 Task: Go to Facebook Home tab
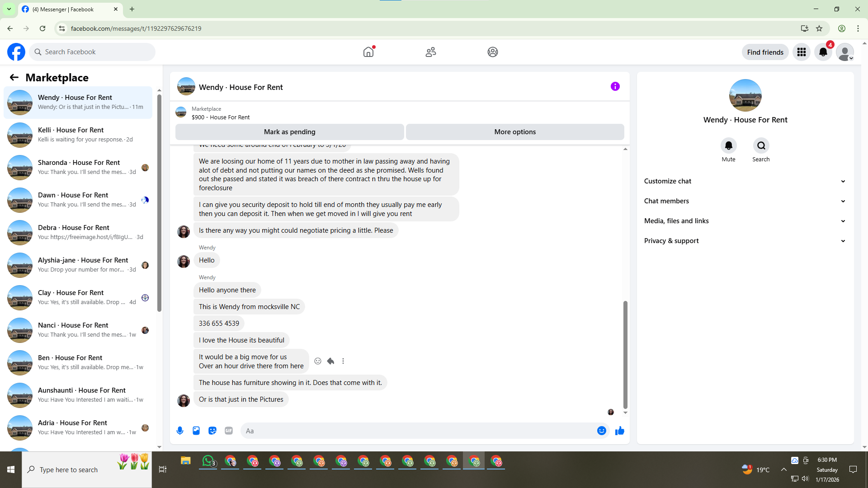pos(368,52)
